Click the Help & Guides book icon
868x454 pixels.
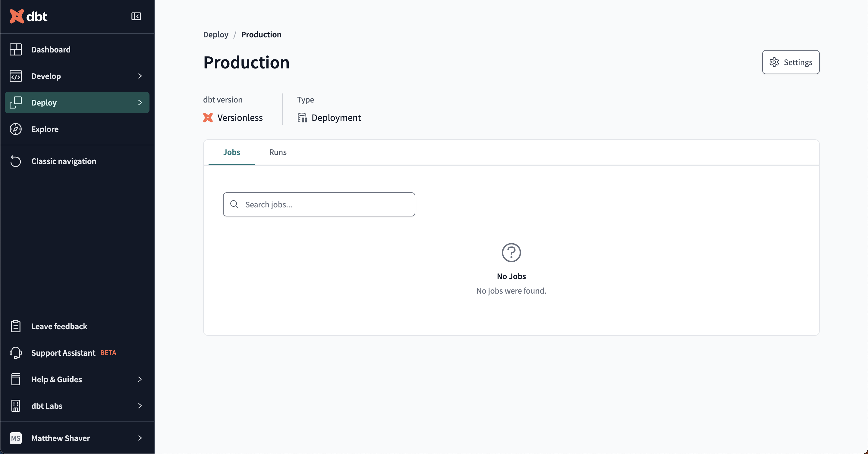(16, 379)
